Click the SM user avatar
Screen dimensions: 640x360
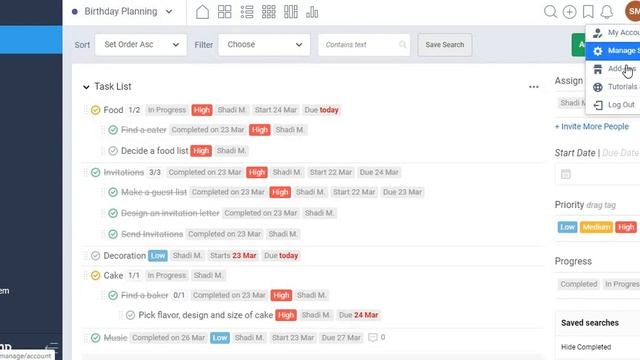pos(633,11)
